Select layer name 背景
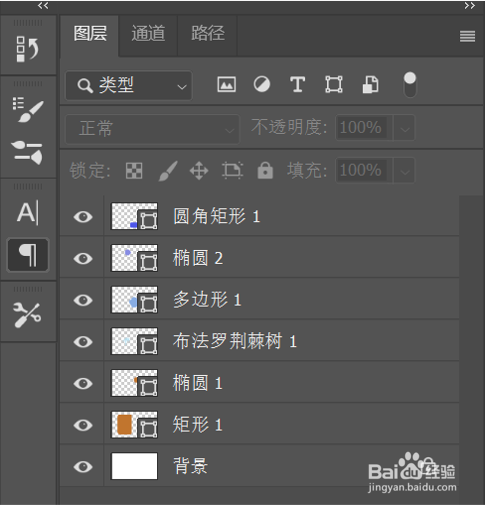485x505 pixels. coord(191,466)
